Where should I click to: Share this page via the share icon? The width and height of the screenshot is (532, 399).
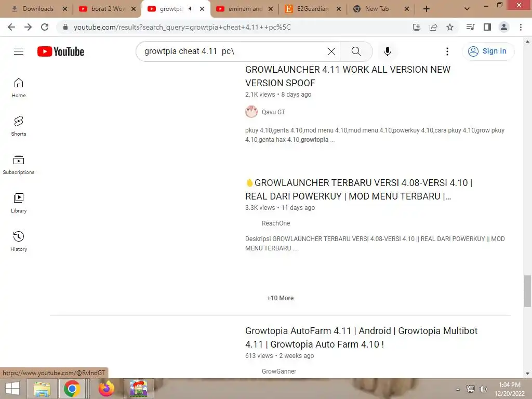pos(433,27)
